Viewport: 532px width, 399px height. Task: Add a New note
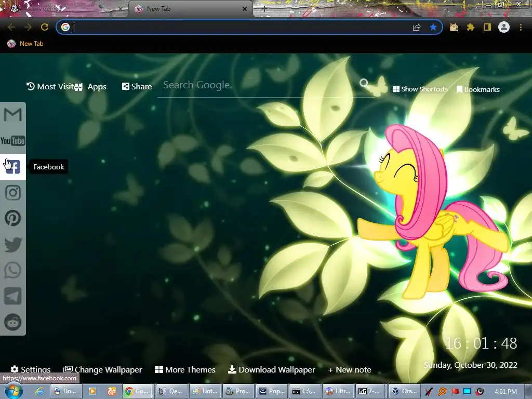[x=350, y=369]
